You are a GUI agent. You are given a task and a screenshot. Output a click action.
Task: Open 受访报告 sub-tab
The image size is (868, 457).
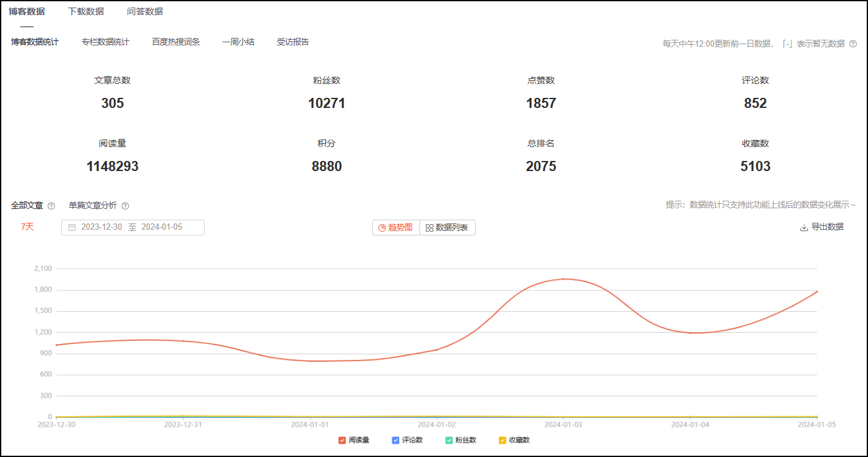[293, 42]
